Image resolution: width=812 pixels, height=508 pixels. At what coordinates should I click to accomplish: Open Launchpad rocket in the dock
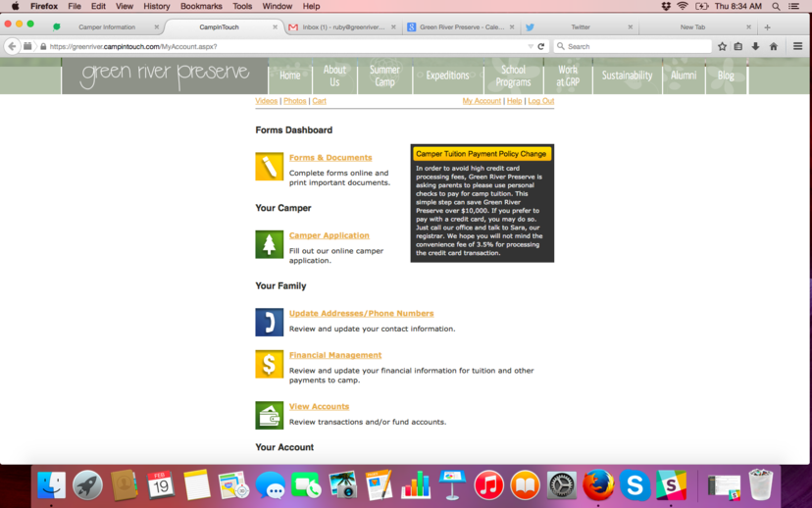click(x=87, y=485)
